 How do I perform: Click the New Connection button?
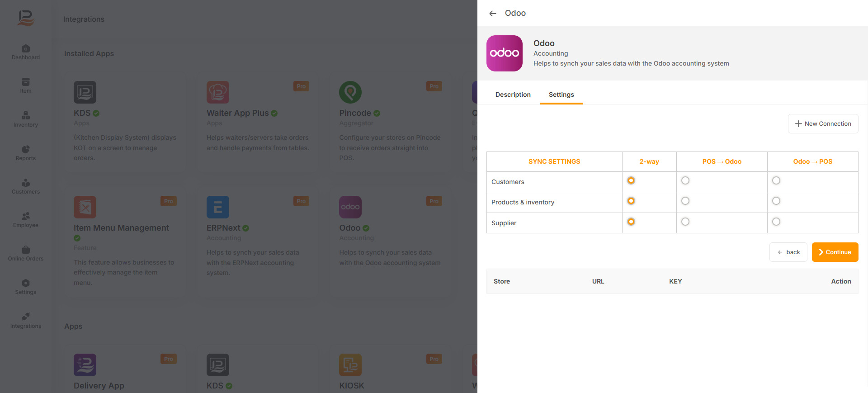pos(823,123)
